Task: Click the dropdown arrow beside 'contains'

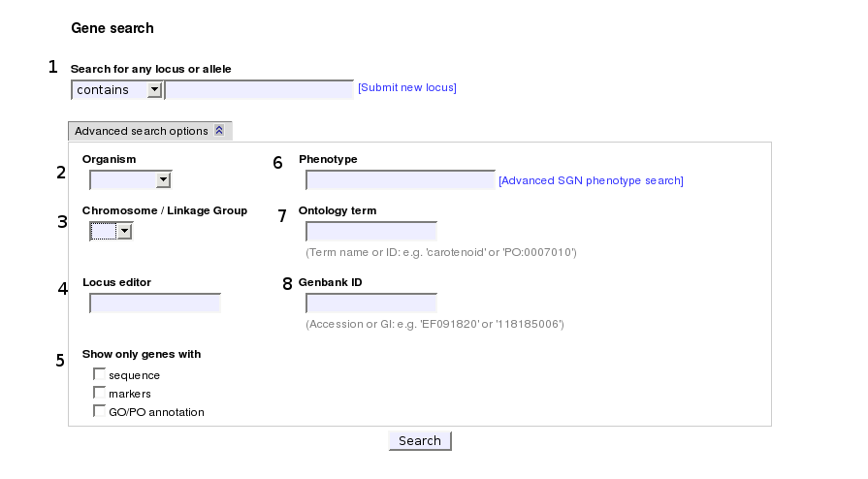Action: [x=154, y=90]
